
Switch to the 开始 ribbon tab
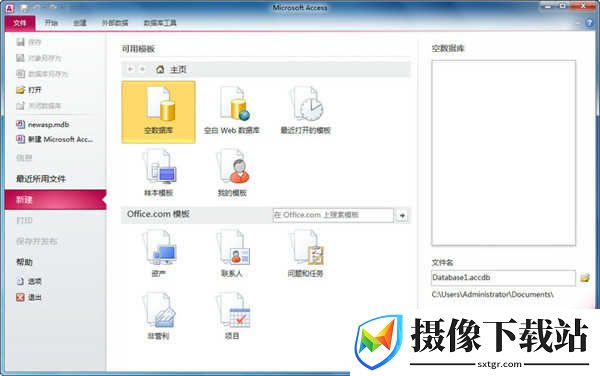point(51,23)
